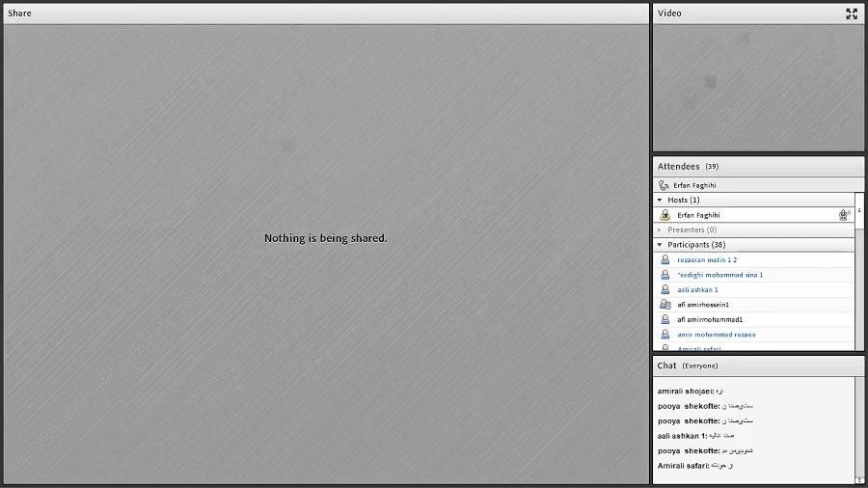The width and height of the screenshot is (868, 488).
Task: Select attendee afi amirmohammad1
Action: (x=754, y=319)
